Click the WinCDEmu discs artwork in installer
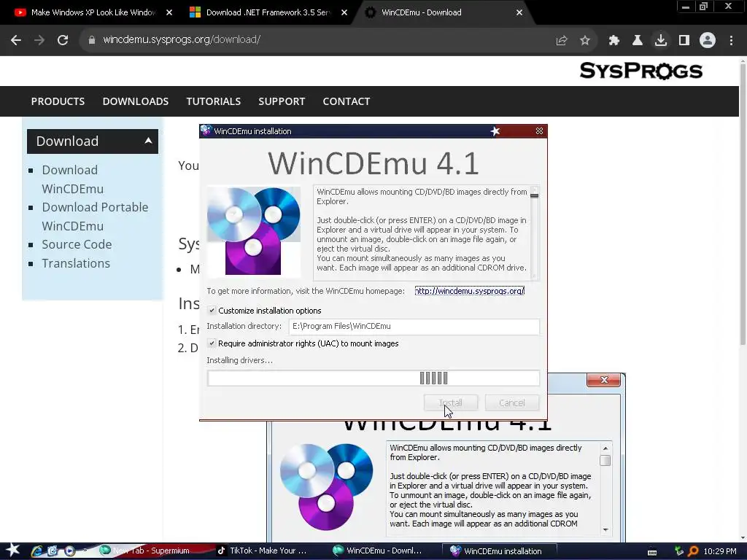 253,231
